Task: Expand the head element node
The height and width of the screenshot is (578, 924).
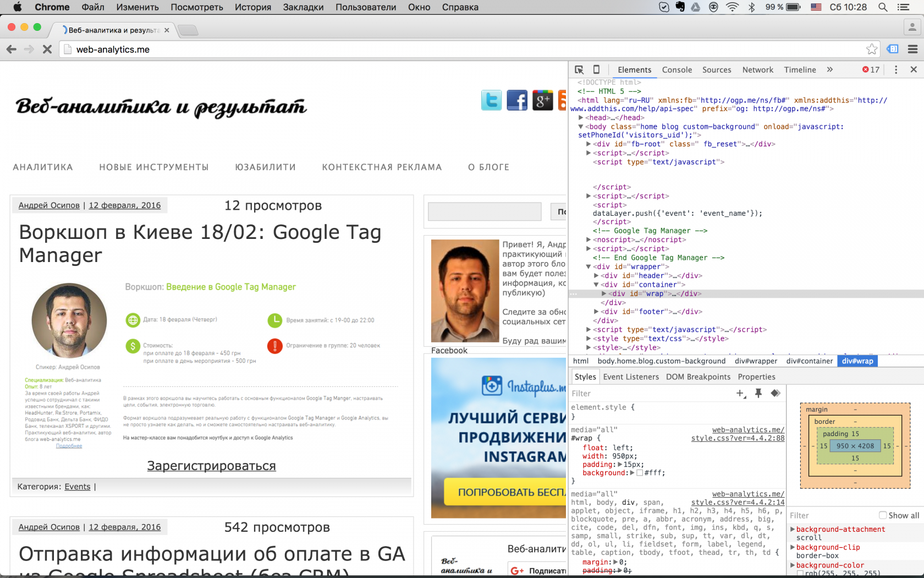Action: tap(581, 118)
